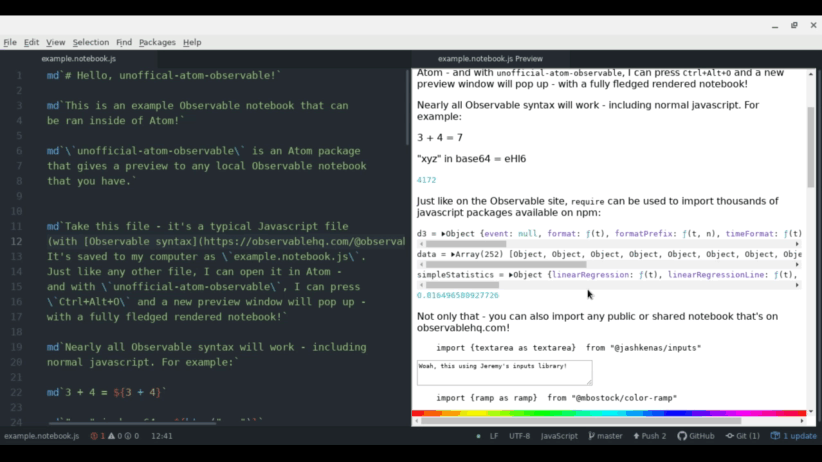Click line number 22 in the gutter
The width and height of the screenshot is (822, 462).
click(17, 392)
